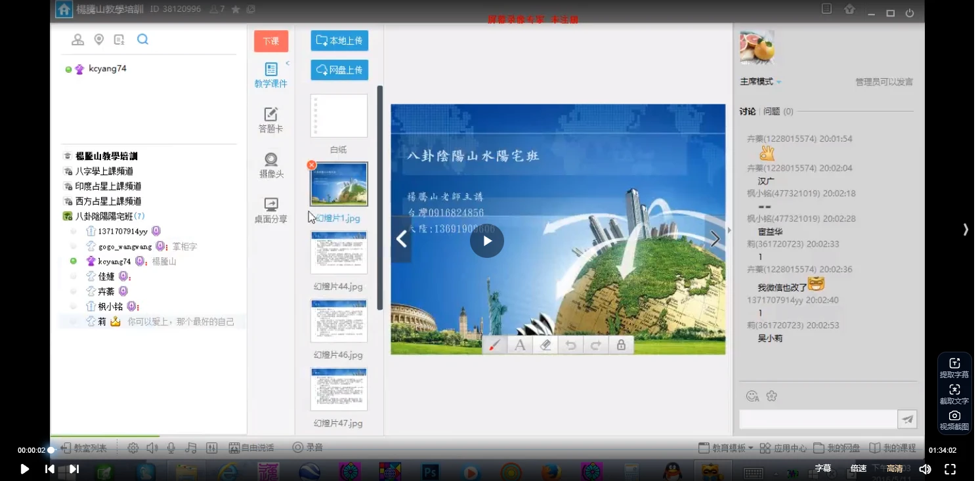980x481 pixels.
Task: Click 提取字幕 extract subtitles button
Action: point(954,368)
